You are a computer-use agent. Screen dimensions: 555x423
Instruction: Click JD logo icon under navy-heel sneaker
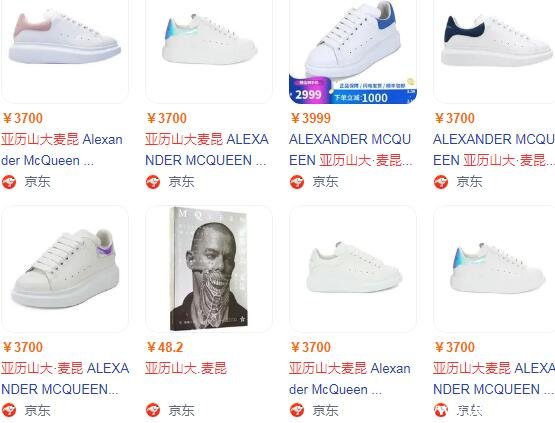tap(441, 182)
